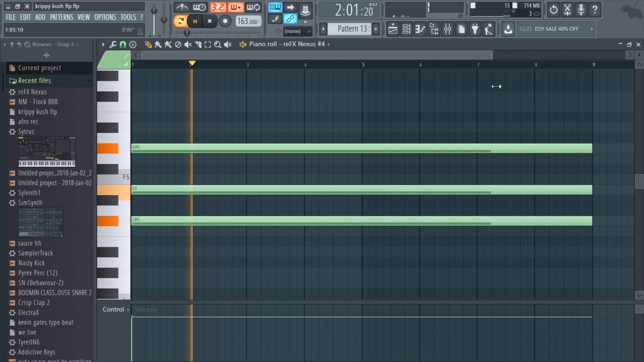The width and height of the screenshot is (644, 362).
Task: Open piano roll menu arrow beside wrench
Action: (103, 44)
